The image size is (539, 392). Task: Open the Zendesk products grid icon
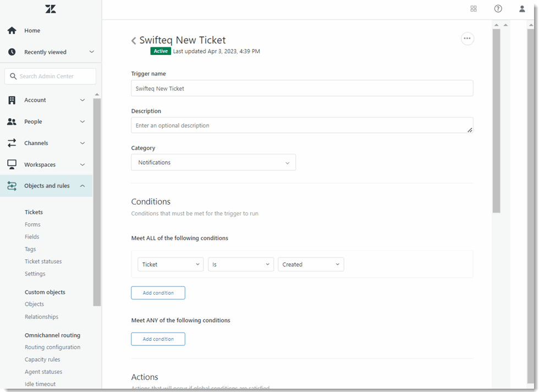[474, 9]
